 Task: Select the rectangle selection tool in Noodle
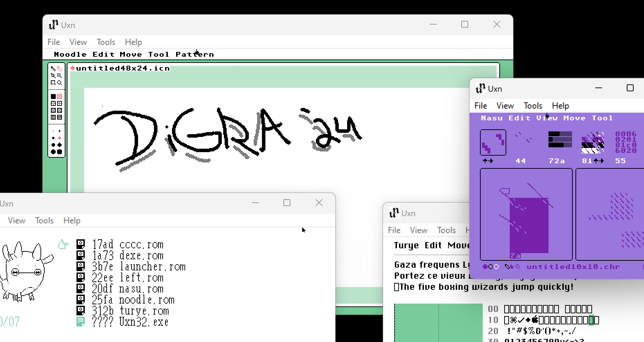53,83
